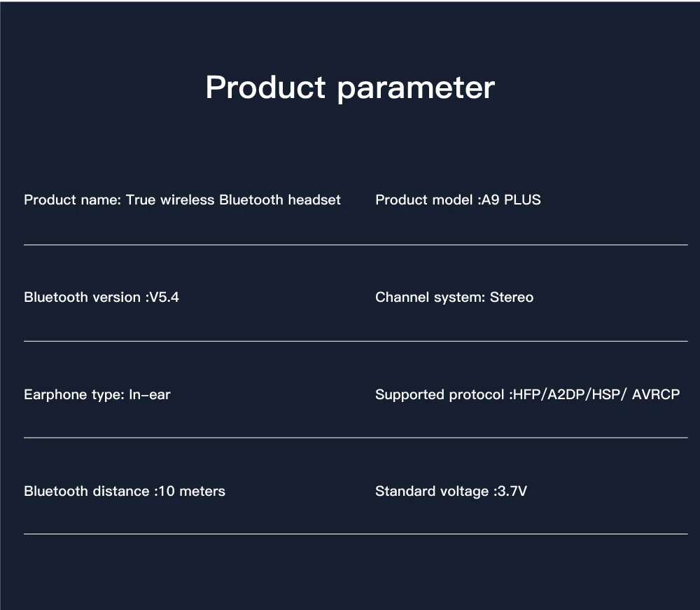This screenshot has height=610, width=700.
Task: Select the "10 meters" distance value
Action: pos(192,491)
